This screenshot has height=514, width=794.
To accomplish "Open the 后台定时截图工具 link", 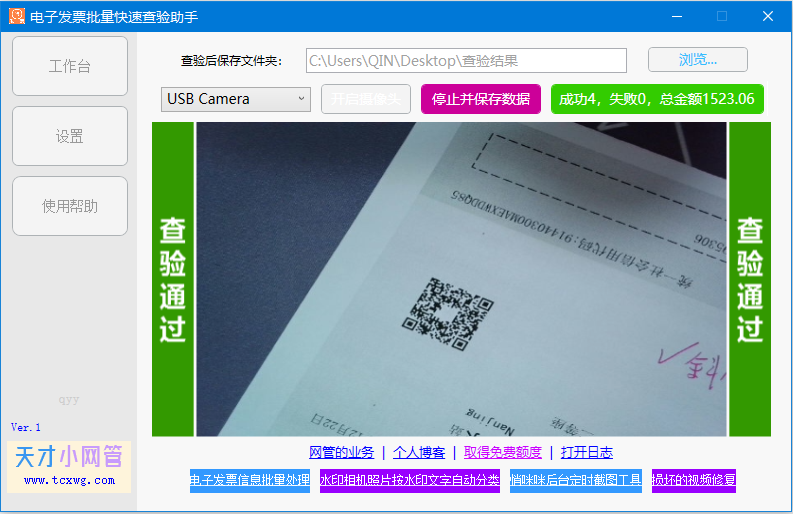I will tap(576, 480).
